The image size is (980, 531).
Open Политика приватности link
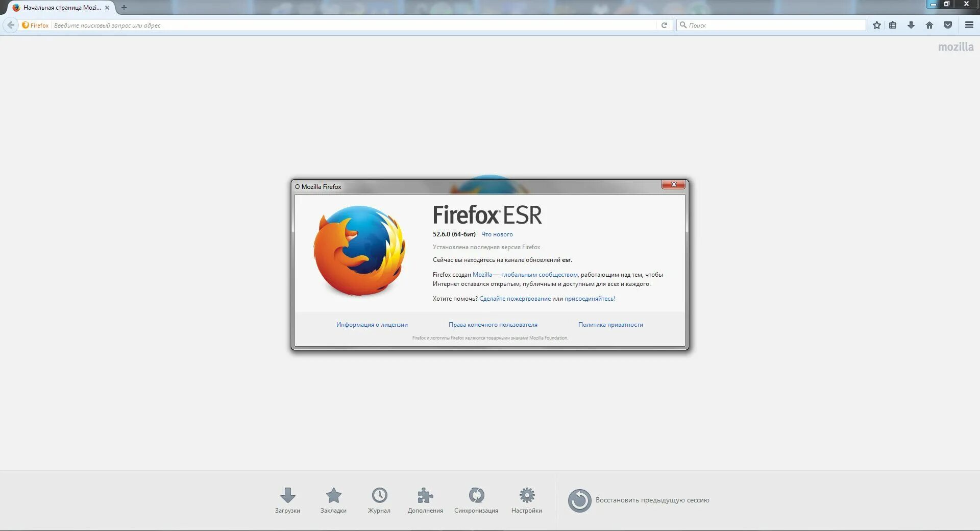click(610, 325)
